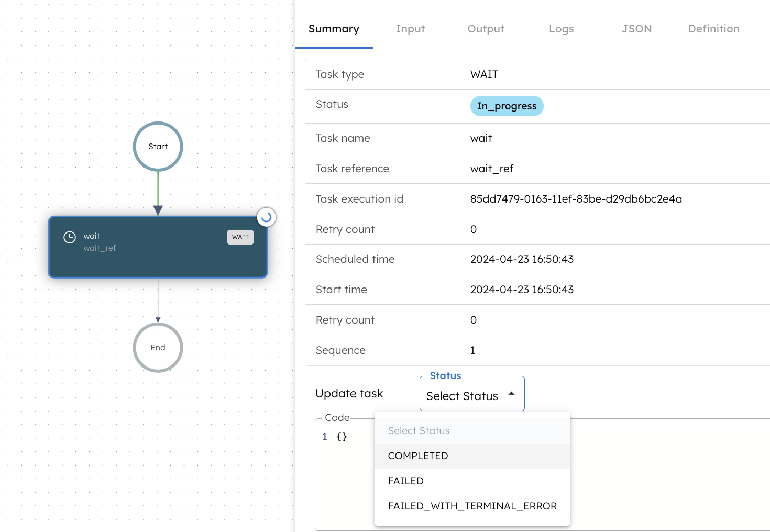The image size is (770, 532).
Task: Click the clock icon on wait task node
Action: point(70,237)
